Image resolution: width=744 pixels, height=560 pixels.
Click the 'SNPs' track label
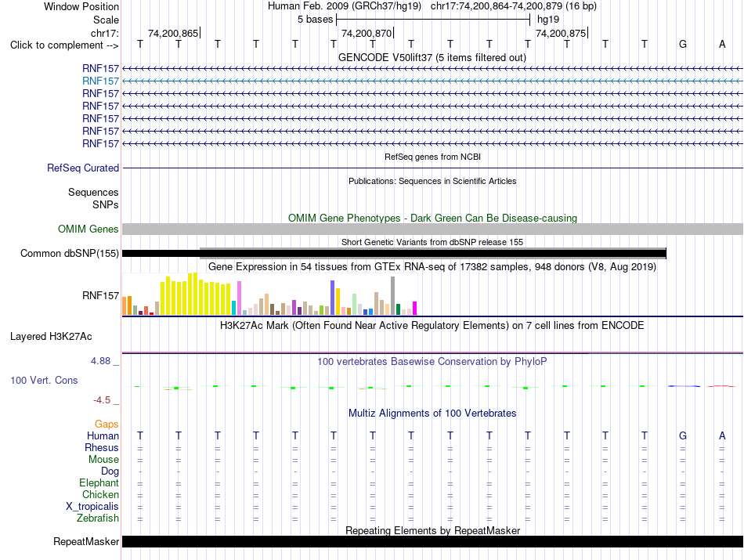click(x=106, y=204)
